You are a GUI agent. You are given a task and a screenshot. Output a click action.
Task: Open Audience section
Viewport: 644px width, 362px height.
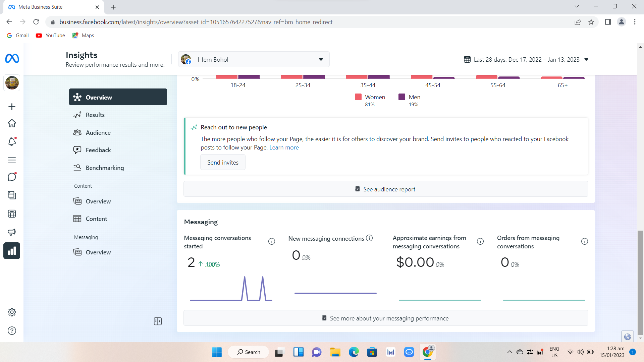[x=118, y=132]
